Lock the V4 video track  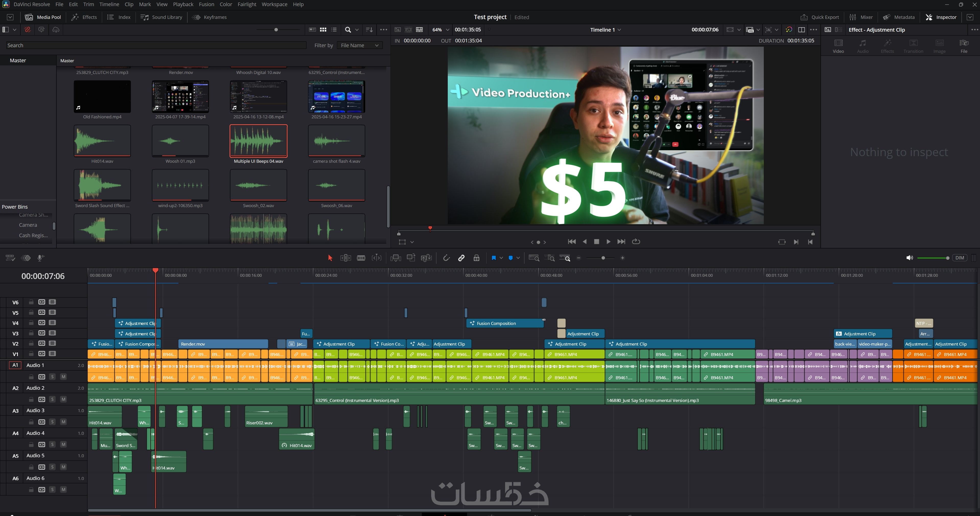31,323
